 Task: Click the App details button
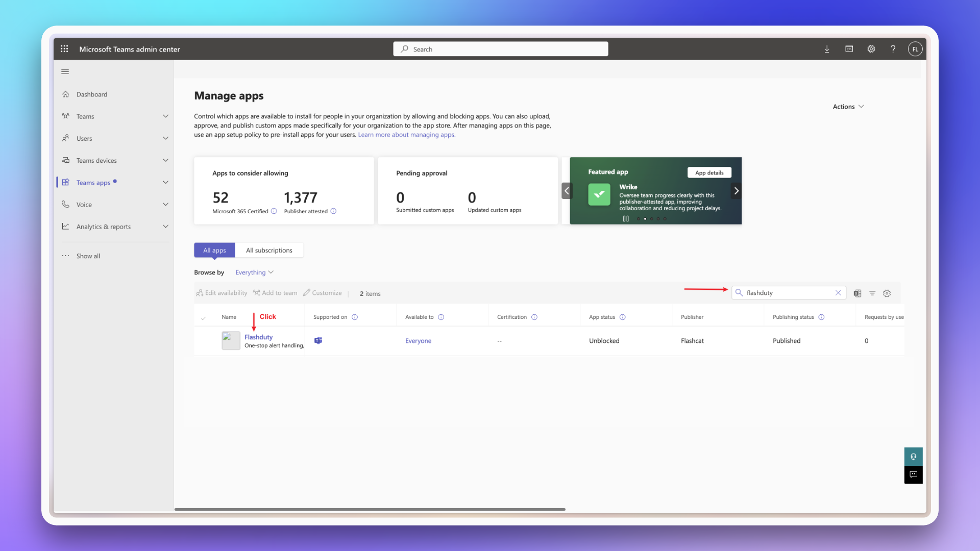709,173
